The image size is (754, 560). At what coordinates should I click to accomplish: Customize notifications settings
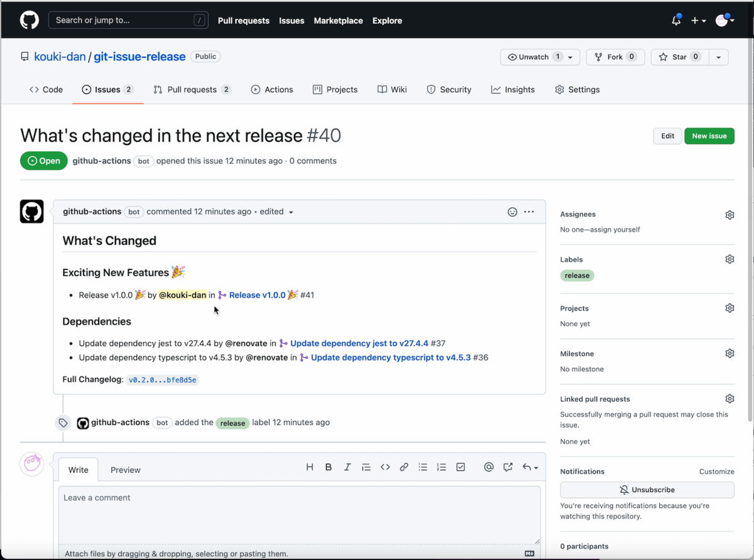(x=716, y=471)
